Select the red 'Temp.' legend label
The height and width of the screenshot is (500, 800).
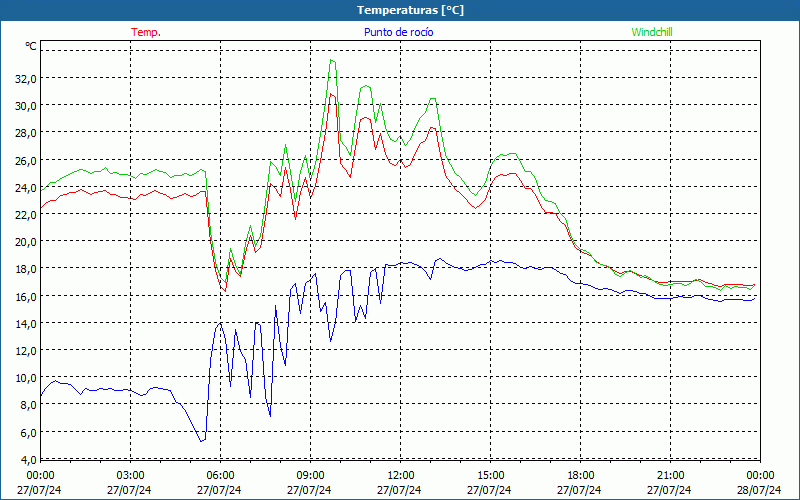(146, 32)
